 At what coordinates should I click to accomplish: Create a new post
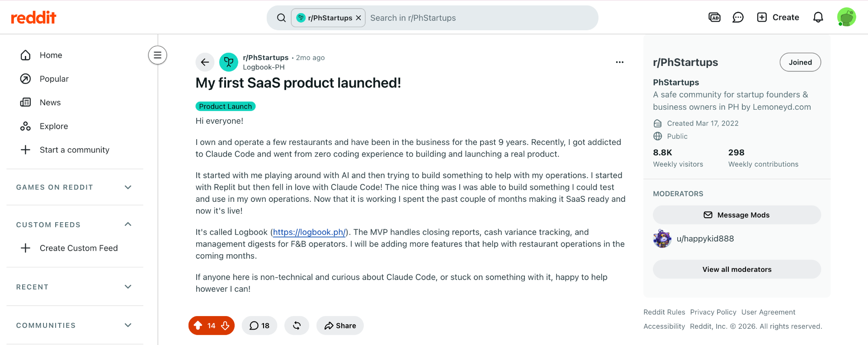pyautogui.click(x=778, y=18)
